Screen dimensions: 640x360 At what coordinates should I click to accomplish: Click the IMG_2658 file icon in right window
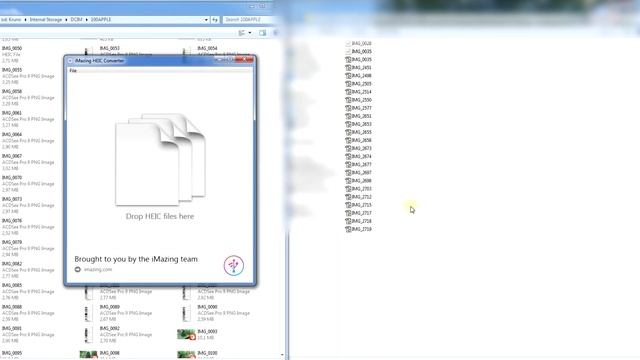pos(348,140)
